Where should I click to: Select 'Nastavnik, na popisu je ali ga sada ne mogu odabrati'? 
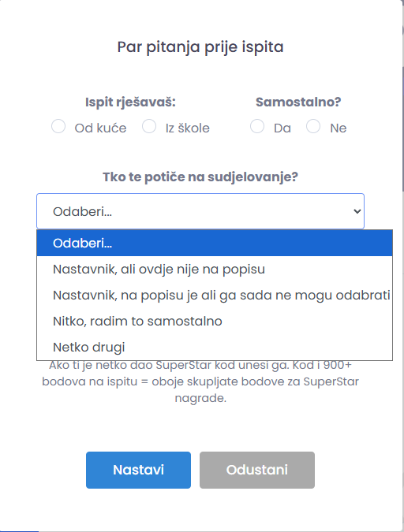point(215,296)
